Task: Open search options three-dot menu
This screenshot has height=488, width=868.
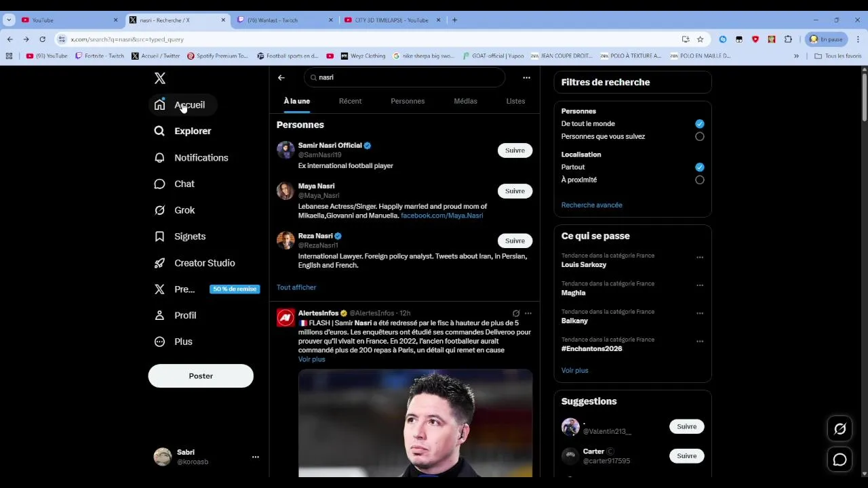Action: [526, 77]
